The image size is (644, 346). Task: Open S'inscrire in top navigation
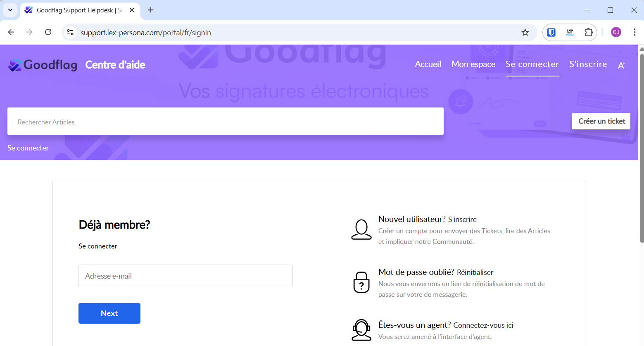[x=588, y=64]
